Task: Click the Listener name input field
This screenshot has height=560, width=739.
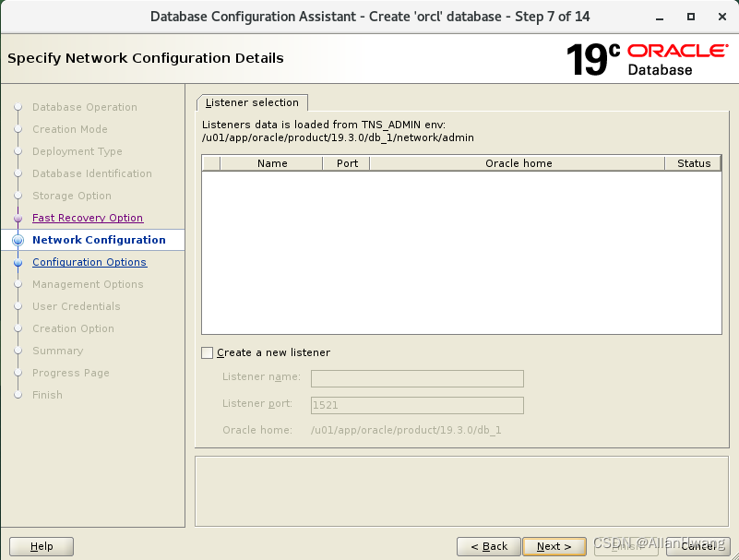Action: click(x=417, y=378)
